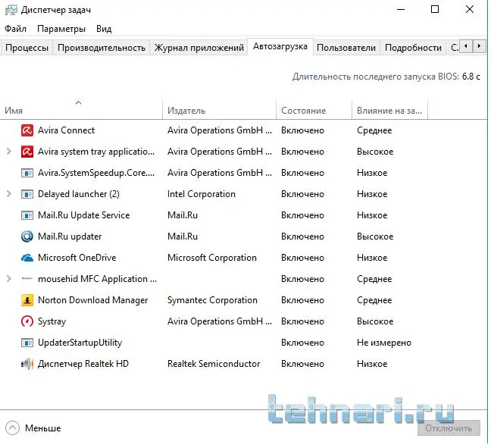Image resolution: width=494 pixels, height=448 pixels.
Task: Click the Delayed launcher row icon
Action: [x=27, y=194]
